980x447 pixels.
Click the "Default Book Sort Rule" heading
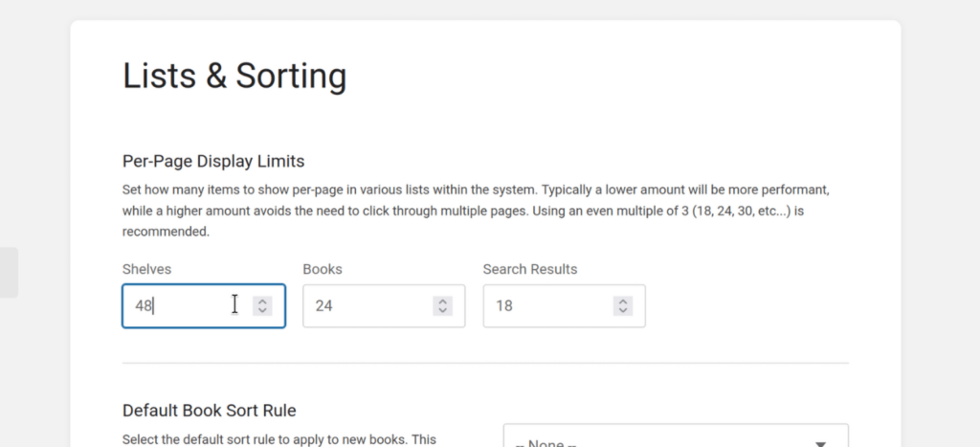pos(210,411)
